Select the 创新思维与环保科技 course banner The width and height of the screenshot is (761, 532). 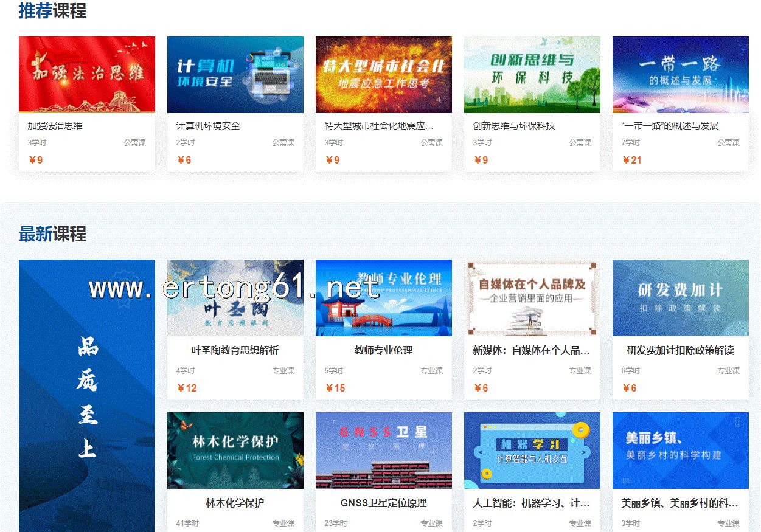point(532,75)
